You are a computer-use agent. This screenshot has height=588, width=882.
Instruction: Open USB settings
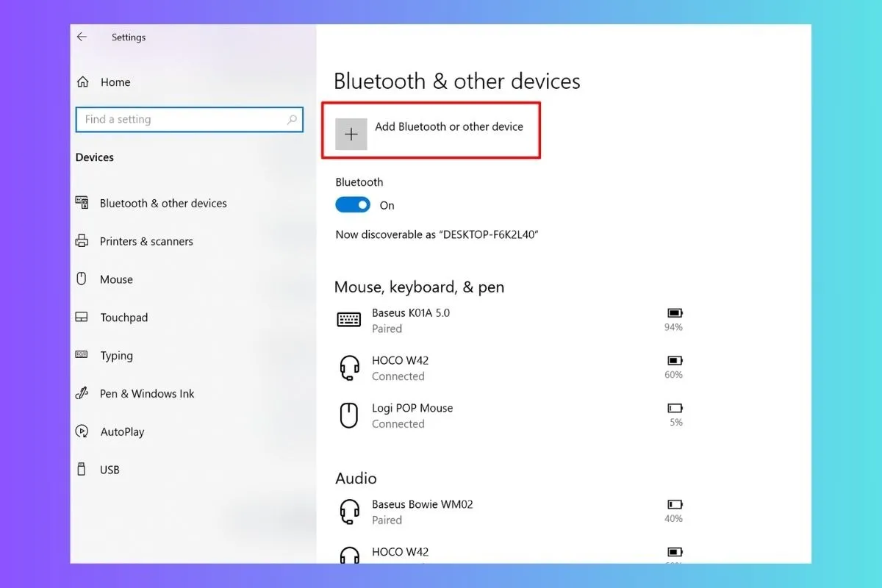[x=110, y=470]
